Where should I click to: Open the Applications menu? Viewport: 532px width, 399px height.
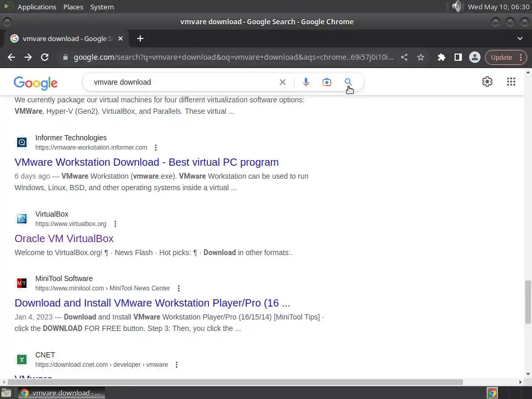37,7
